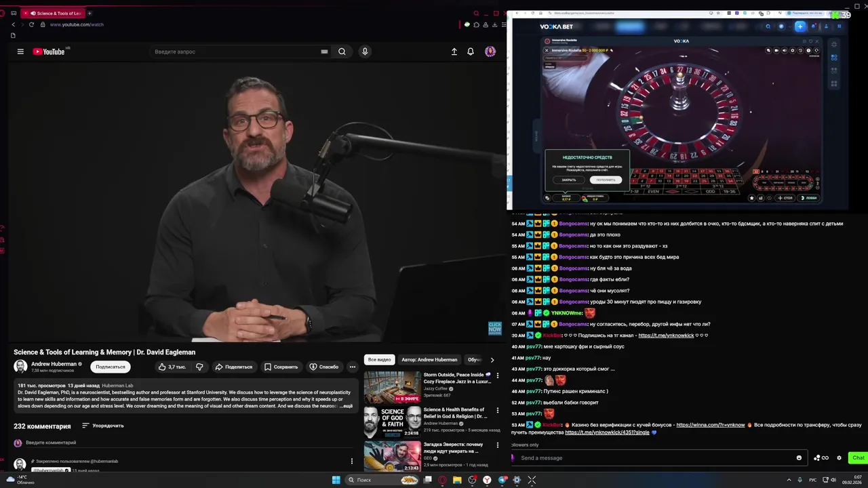Click ПОПОЛНИТЬ in insufficient funds dialog
The width and height of the screenshot is (868, 488).
(x=606, y=180)
